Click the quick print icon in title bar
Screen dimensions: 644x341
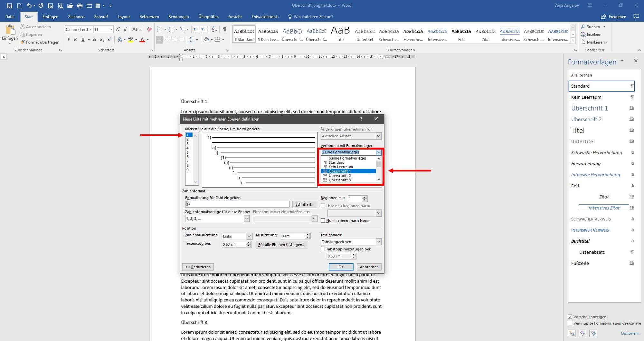pyautogui.click(x=80, y=5)
